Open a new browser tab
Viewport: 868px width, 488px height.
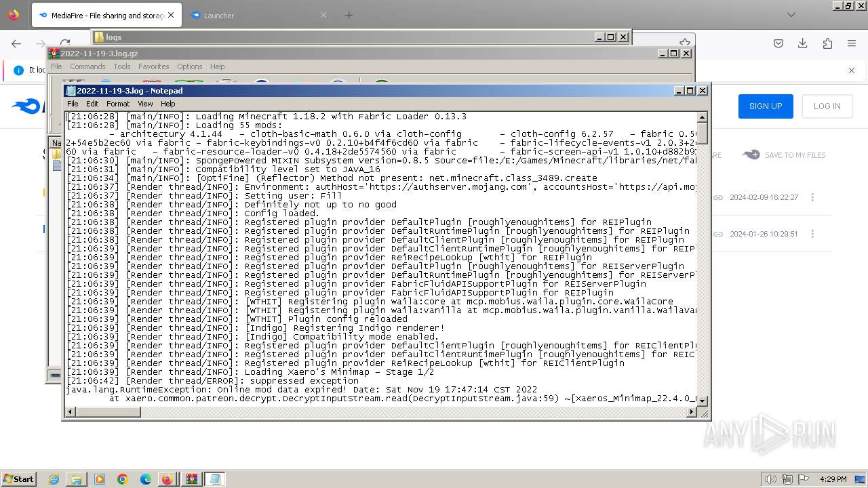[349, 15]
